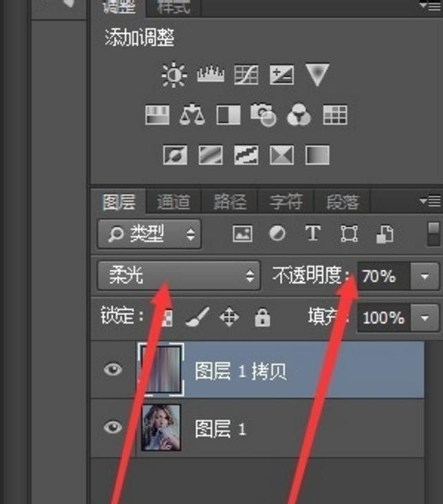Viewport: 443px width, 504px height.
Task: Add a Channel Mixer adjustment
Action: pos(299,115)
